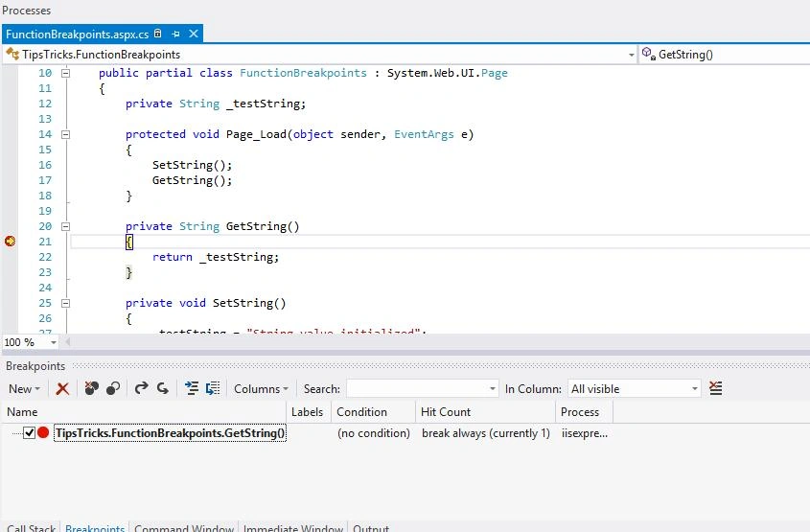The width and height of the screenshot is (810, 532).
Task: Click 'break always (currently 1)' hit count cell
Action: point(486,433)
